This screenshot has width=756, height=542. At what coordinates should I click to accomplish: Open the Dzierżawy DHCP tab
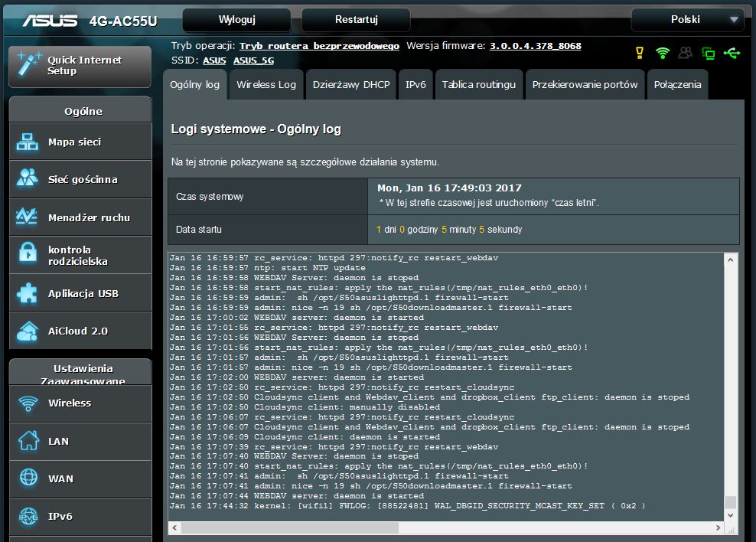pos(351,84)
